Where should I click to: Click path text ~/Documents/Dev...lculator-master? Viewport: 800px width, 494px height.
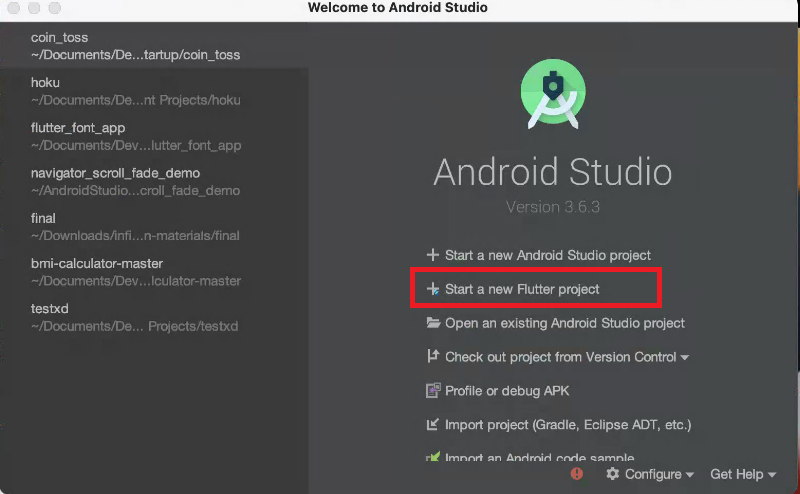(x=136, y=281)
